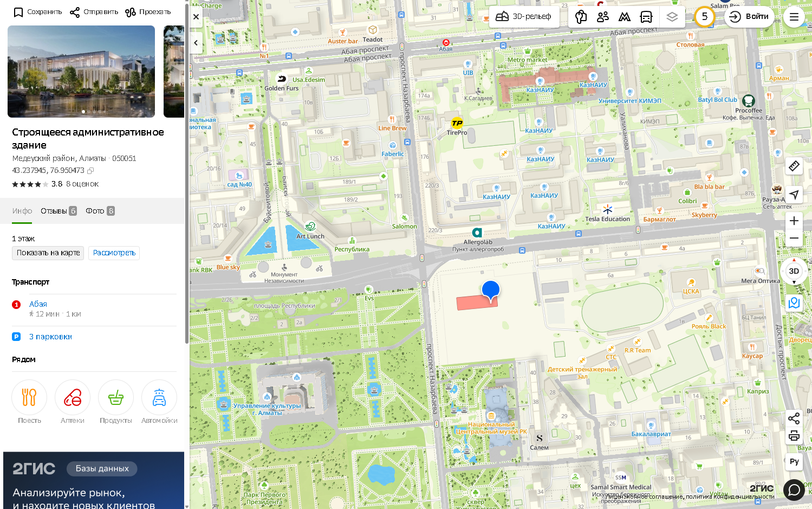Switch to the Отзывы tab

(x=59, y=211)
